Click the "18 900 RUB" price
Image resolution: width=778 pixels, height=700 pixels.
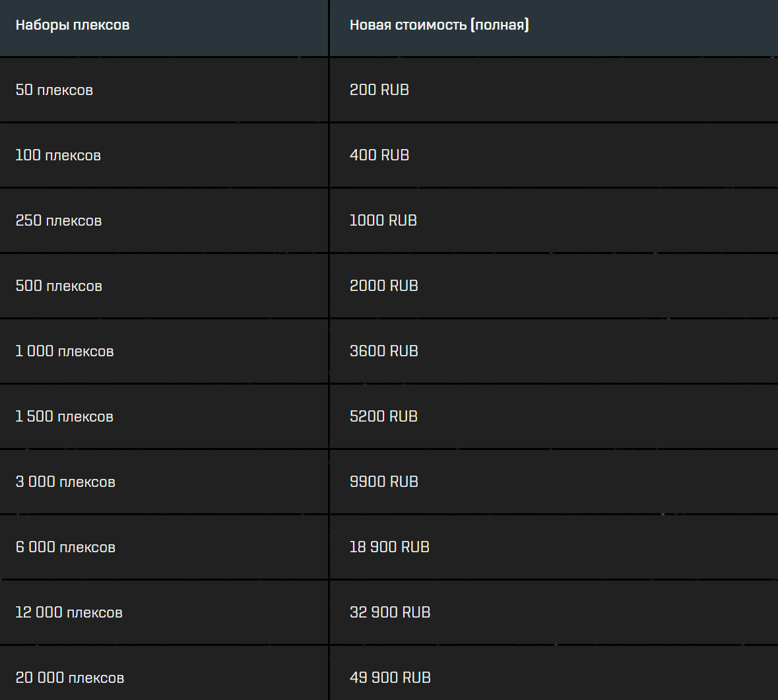[389, 547]
